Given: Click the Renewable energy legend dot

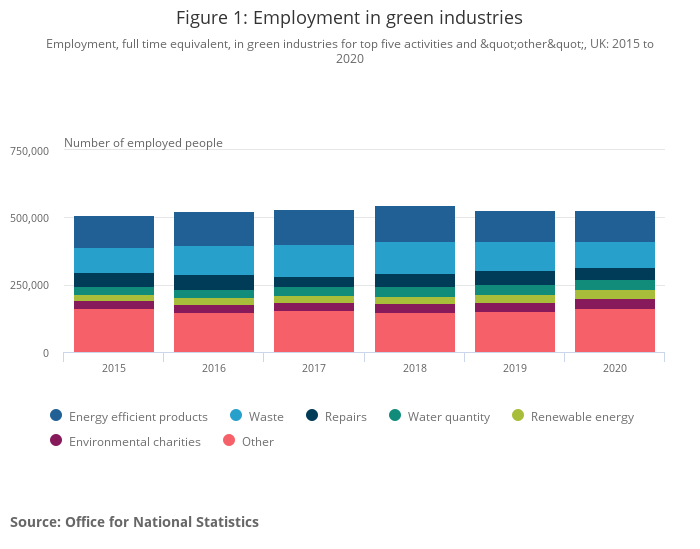Looking at the screenshot, I should click(518, 417).
